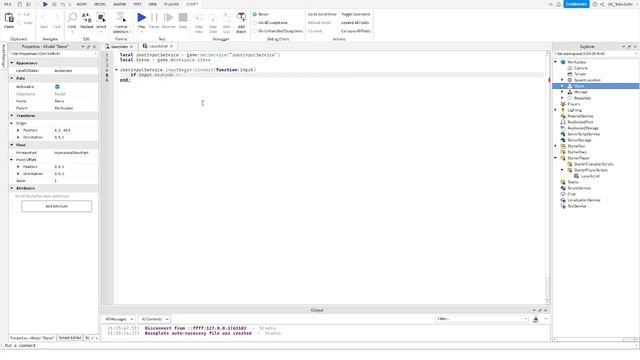The height and width of the screenshot is (360, 640).
Task: Switch to the AVATAR ribbon tab
Action: tap(120, 4)
